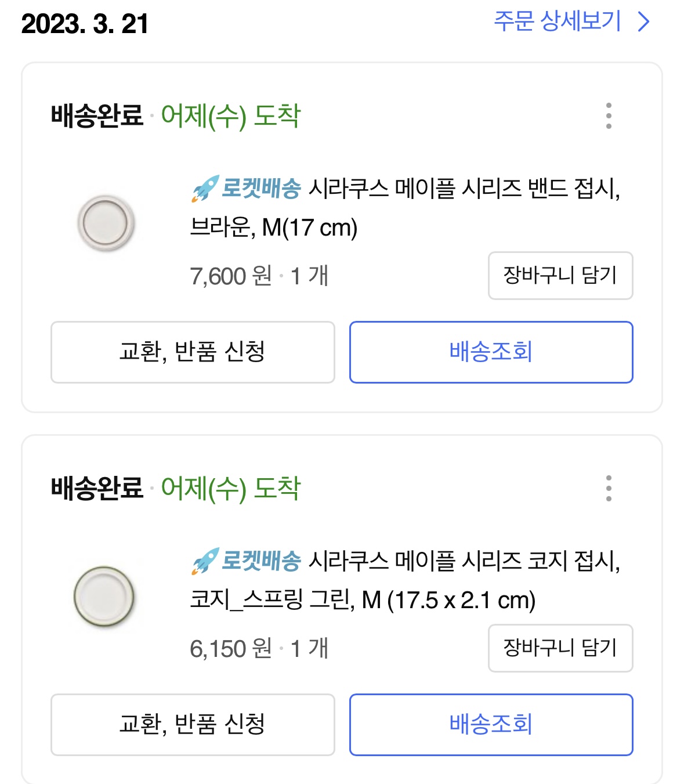Add brown band plate to cart with 장바구니 담기
This screenshot has height=784, width=684.
point(560,276)
